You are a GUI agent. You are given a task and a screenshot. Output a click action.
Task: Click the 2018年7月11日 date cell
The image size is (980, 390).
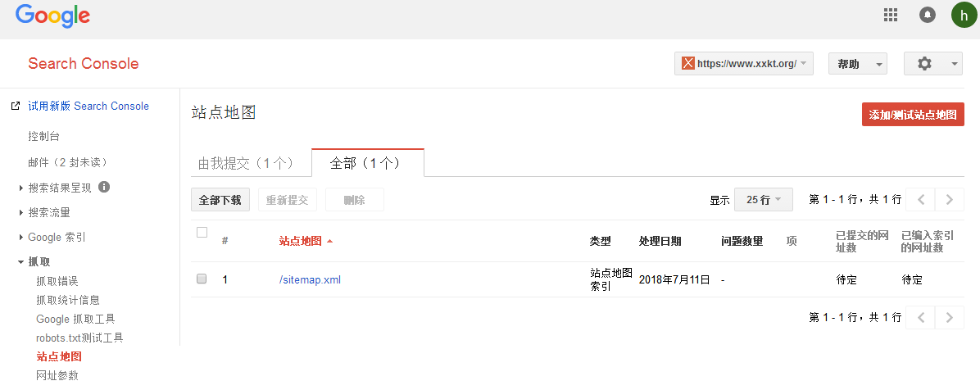coord(674,279)
